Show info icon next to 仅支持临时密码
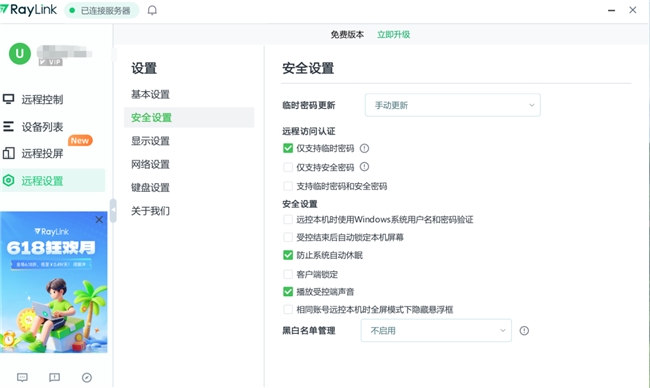The image size is (650, 388). pyautogui.click(x=364, y=148)
